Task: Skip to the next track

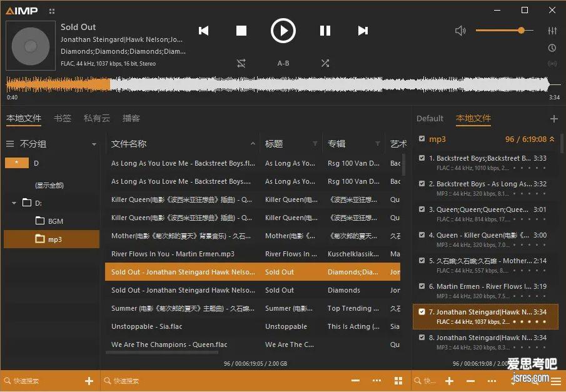Action: click(x=363, y=31)
